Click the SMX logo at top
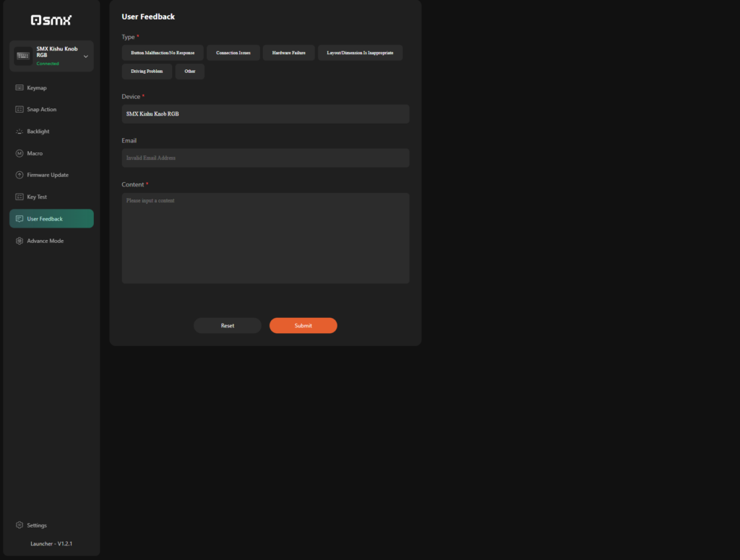740x560 pixels. (51, 20)
